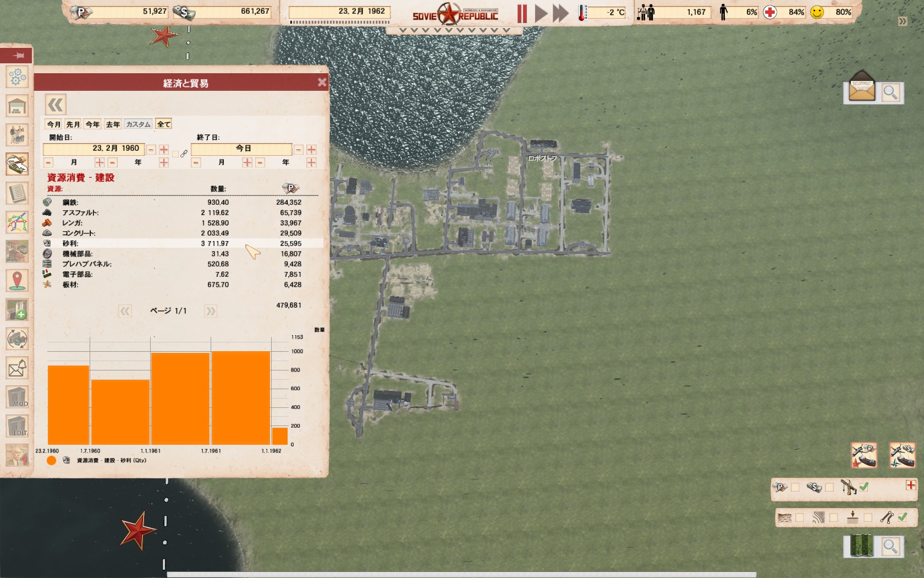This screenshot has width=924, height=578.
Task: Open the MOD building icon
Action: click(17, 397)
